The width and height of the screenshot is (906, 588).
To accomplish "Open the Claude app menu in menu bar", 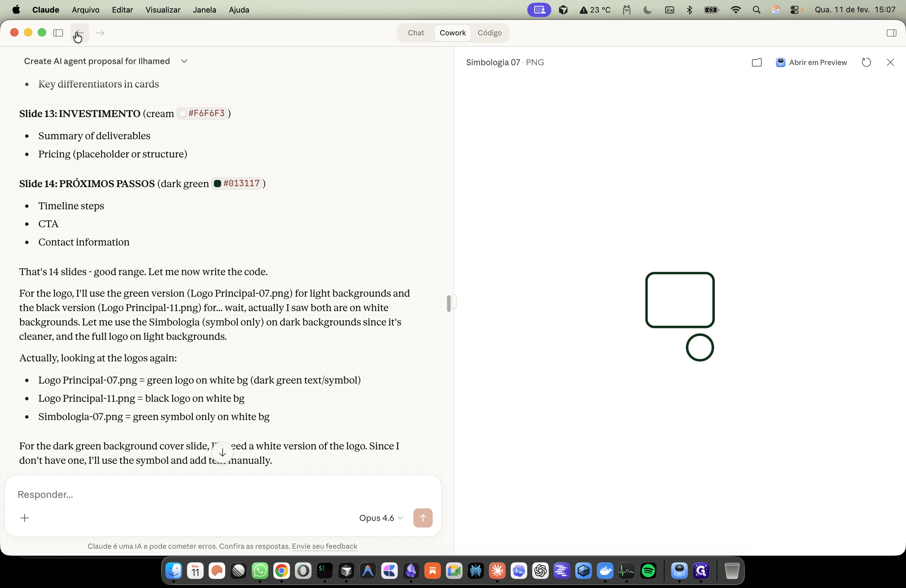I will tap(46, 10).
